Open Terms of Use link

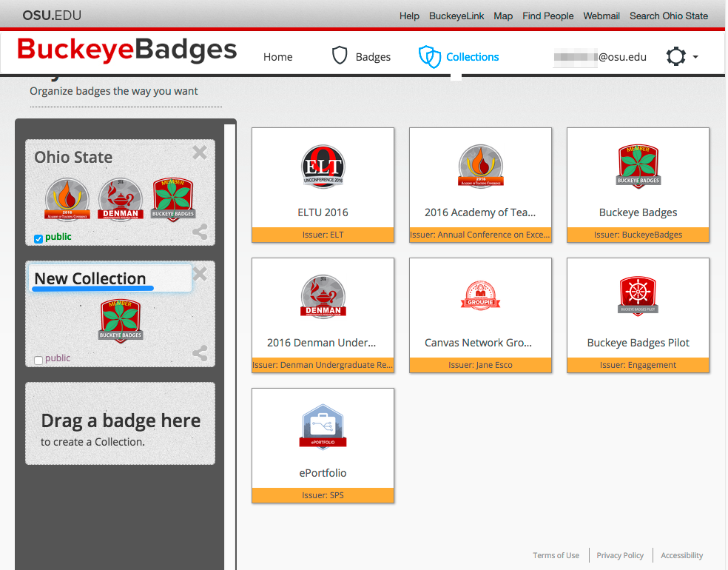click(x=556, y=555)
